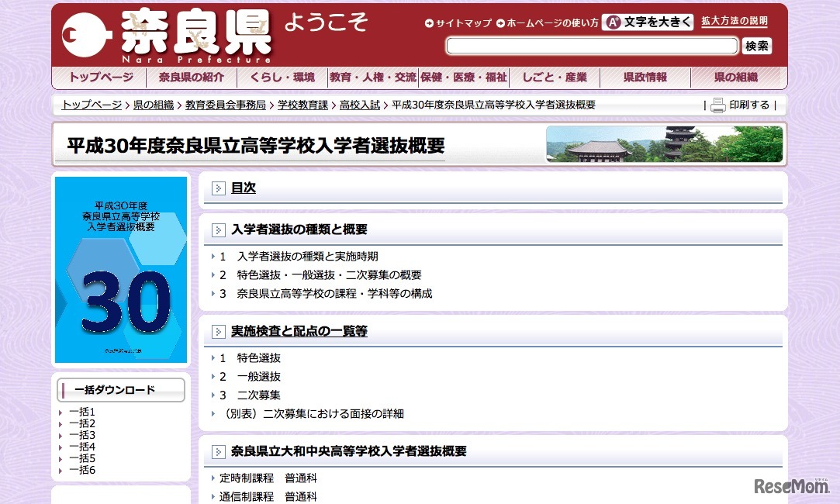
Task: Click the Nara Prefecture logo emblem
Action: point(86,36)
